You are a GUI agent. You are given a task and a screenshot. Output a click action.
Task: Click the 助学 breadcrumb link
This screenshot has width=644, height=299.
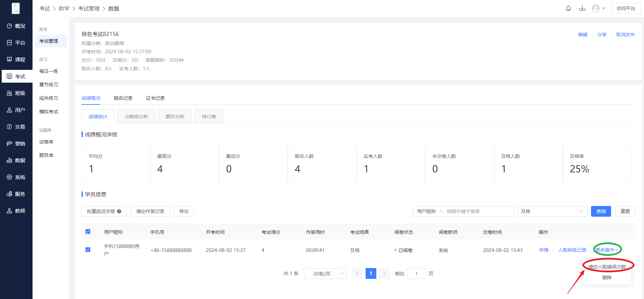(x=64, y=8)
